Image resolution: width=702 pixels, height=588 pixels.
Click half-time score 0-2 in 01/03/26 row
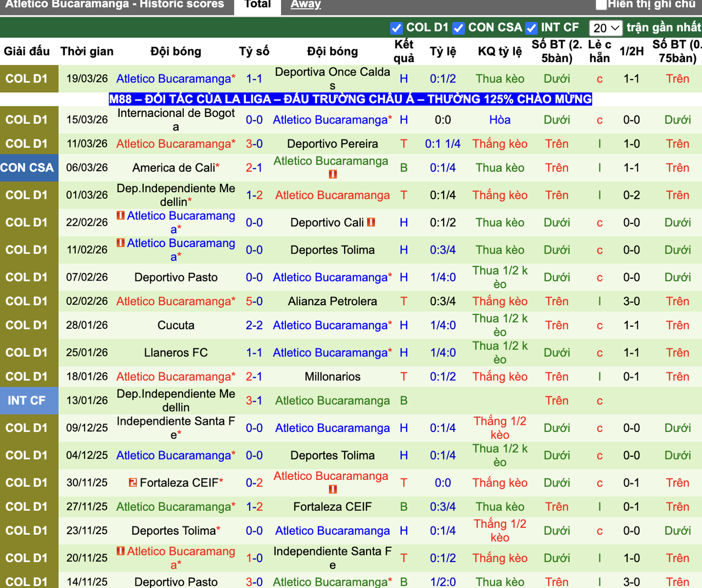tap(632, 195)
